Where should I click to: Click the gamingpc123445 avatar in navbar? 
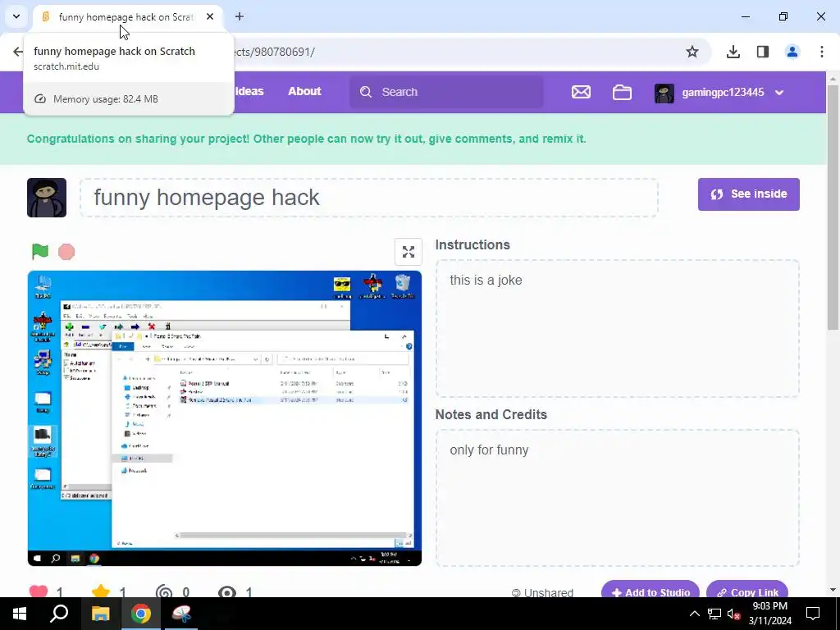click(x=664, y=93)
